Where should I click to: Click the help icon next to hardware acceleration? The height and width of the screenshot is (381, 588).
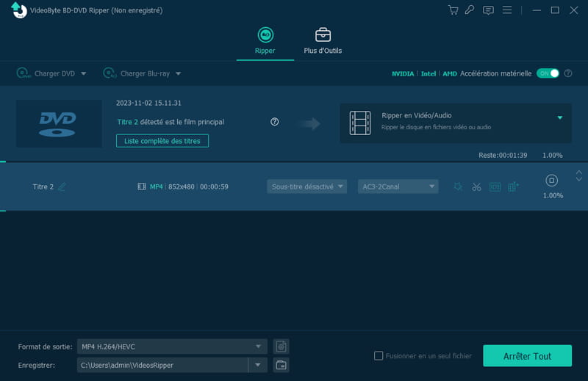click(568, 73)
